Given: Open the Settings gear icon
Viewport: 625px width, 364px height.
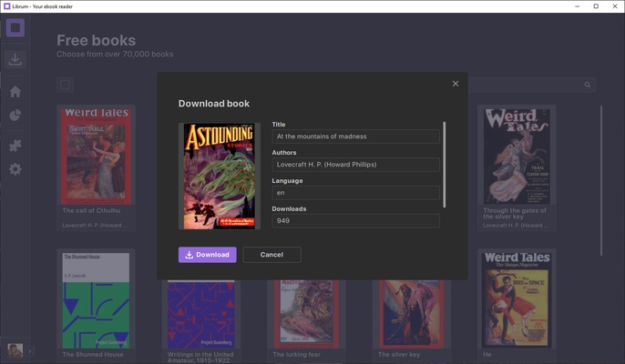Looking at the screenshot, I should (x=15, y=169).
